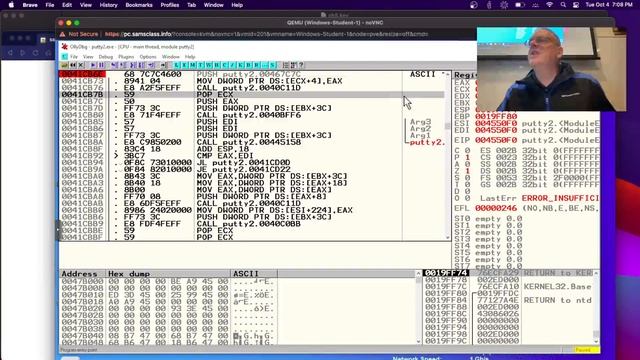This screenshot has height=360, width=640.
Task: Click stack pane scroll-down arrow
Action: point(596,341)
